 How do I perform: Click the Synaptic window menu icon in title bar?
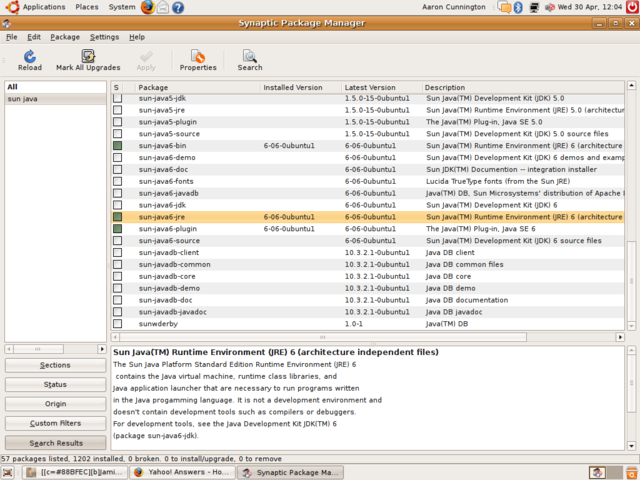tap(7, 24)
